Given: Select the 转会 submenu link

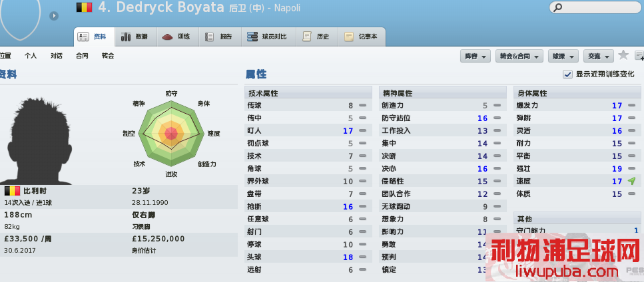Looking at the screenshot, I should click(108, 56).
